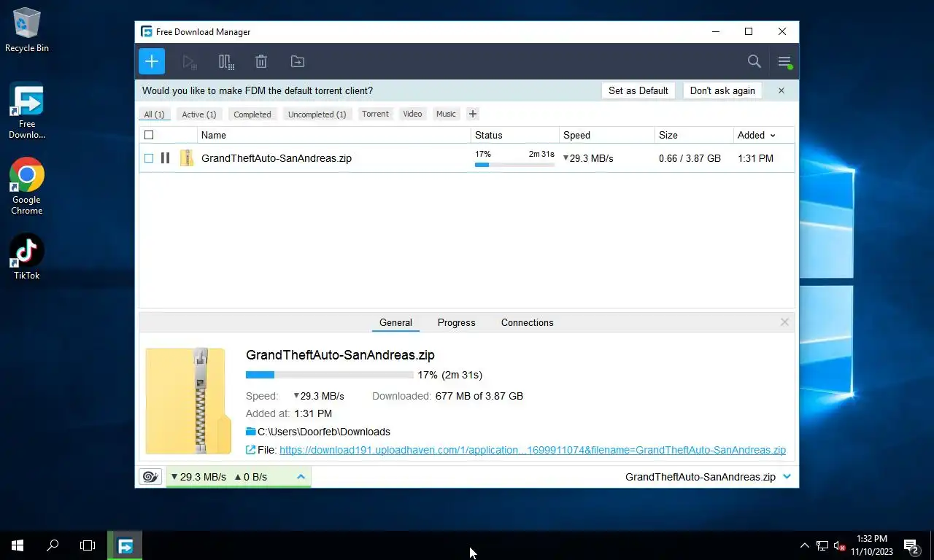Open the hamburger main menu

[785, 62]
